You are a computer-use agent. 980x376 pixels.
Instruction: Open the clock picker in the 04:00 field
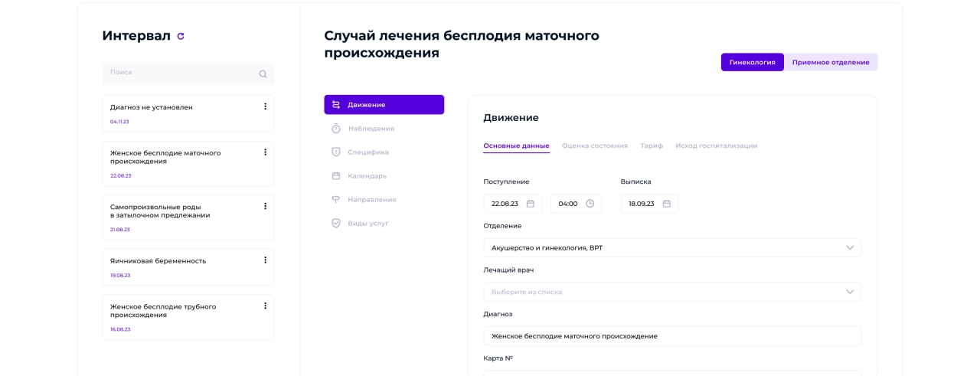pyautogui.click(x=590, y=204)
